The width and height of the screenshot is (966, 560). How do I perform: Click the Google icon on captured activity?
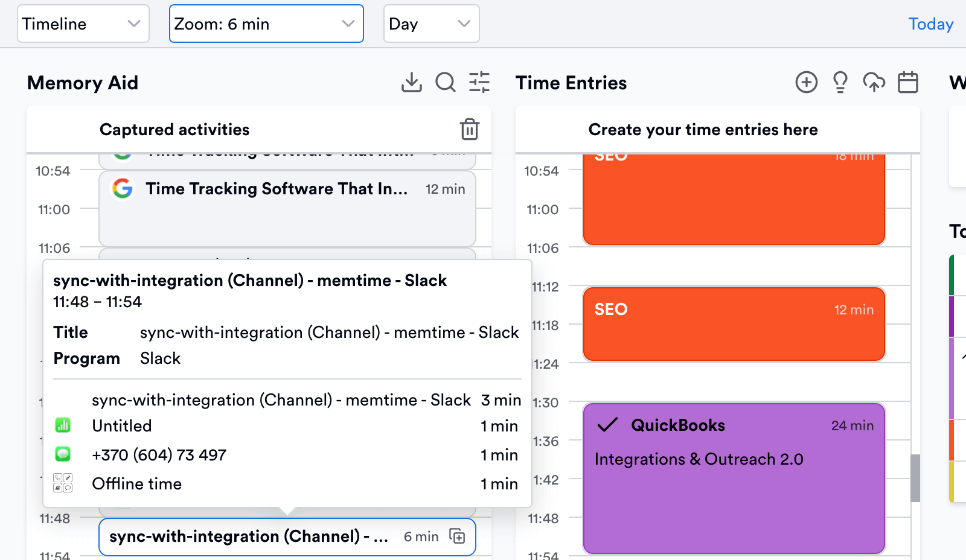123,189
